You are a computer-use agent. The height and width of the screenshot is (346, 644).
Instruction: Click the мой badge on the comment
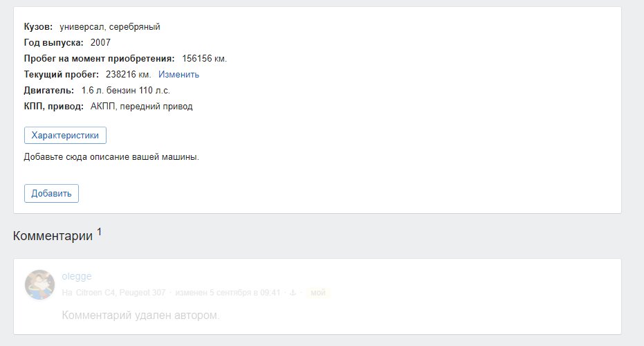click(318, 293)
